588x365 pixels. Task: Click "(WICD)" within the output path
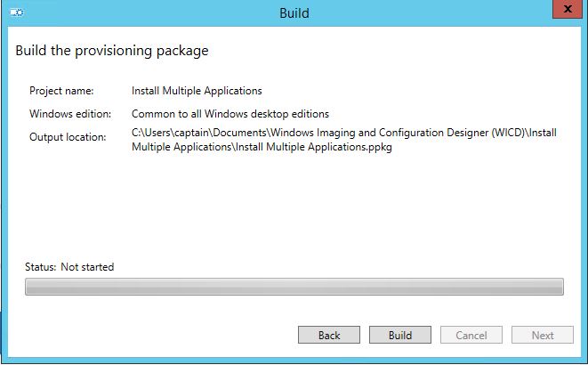click(510, 133)
